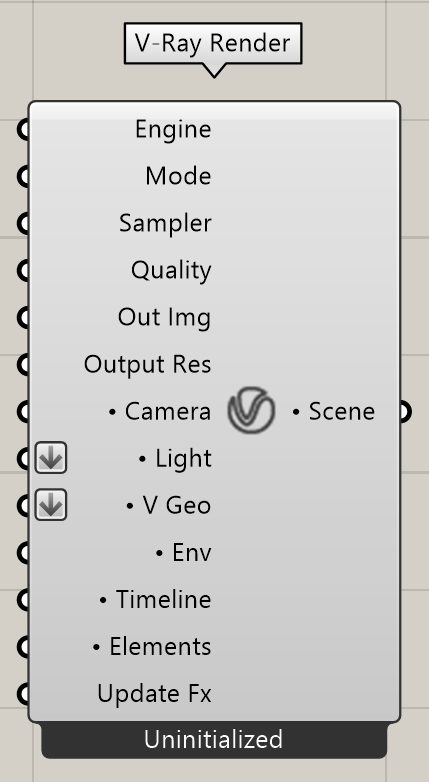Click the Scene output label
The height and width of the screenshot is (782, 429).
(342, 411)
